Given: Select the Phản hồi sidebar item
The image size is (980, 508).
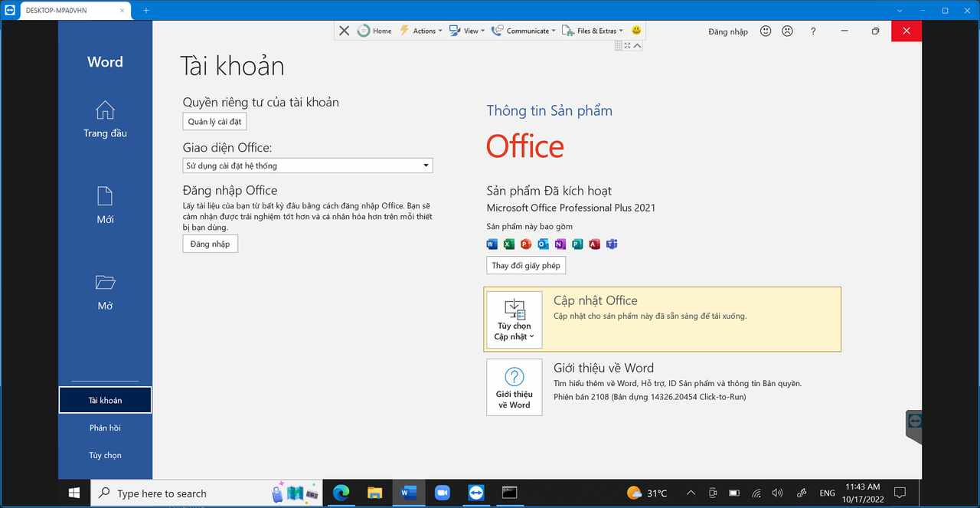Looking at the screenshot, I should (x=105, y=428).
